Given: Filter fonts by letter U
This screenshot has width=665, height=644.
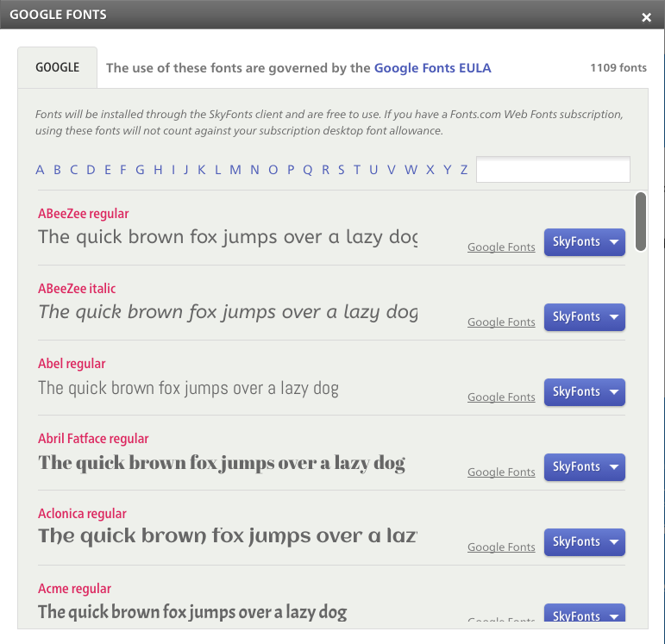Looking at the screenshot, I should (x=373, y=170).
